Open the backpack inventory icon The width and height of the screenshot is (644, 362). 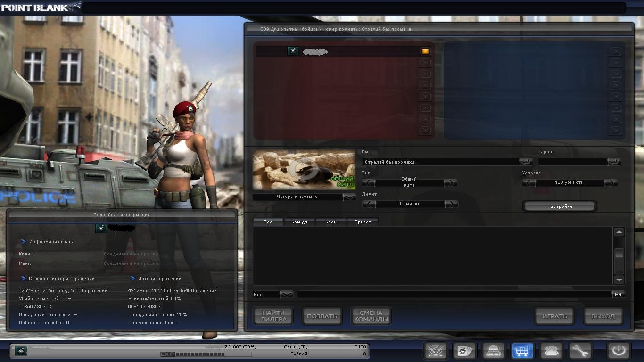(493, 351)
